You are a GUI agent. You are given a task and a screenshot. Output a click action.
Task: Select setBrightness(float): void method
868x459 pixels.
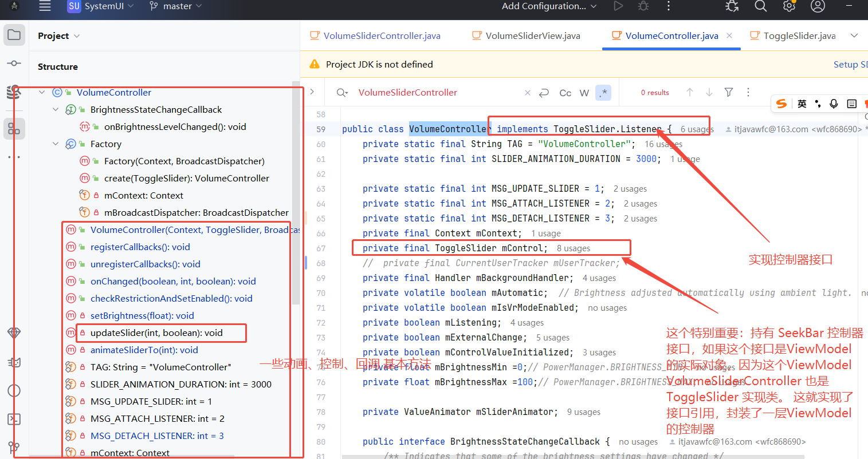pyautogui.click(x=142, y=315)
